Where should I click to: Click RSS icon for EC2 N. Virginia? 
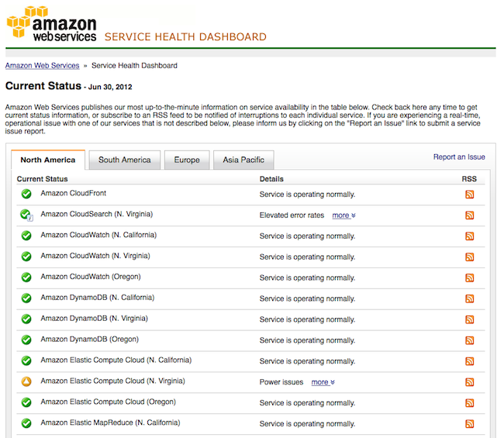click(469, 382)
